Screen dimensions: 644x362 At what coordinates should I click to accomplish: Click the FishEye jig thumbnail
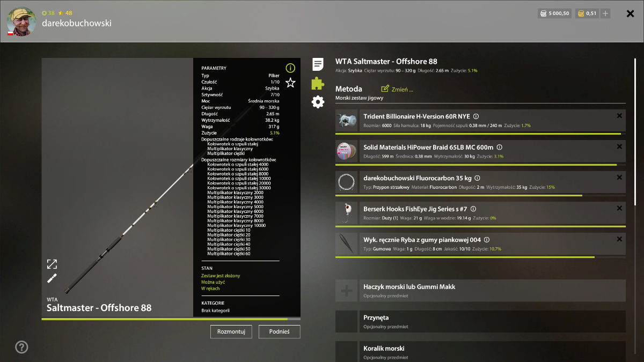346,213
